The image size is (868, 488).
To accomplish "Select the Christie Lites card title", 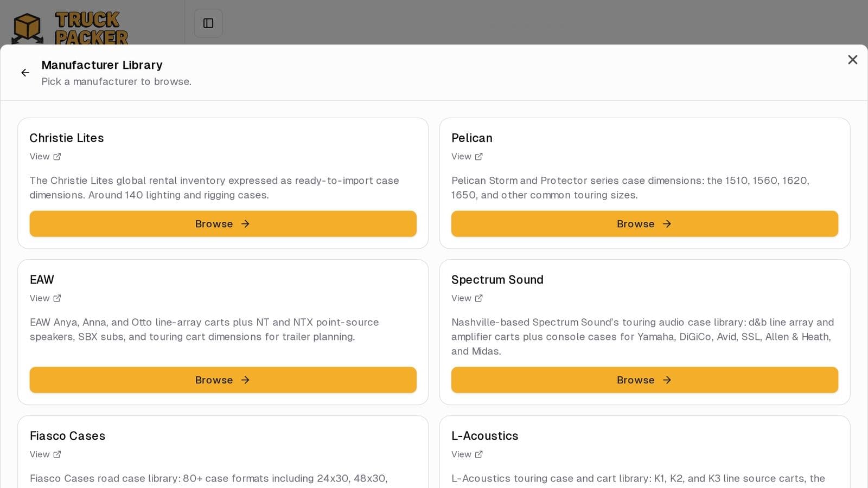I will pos(67,138).
